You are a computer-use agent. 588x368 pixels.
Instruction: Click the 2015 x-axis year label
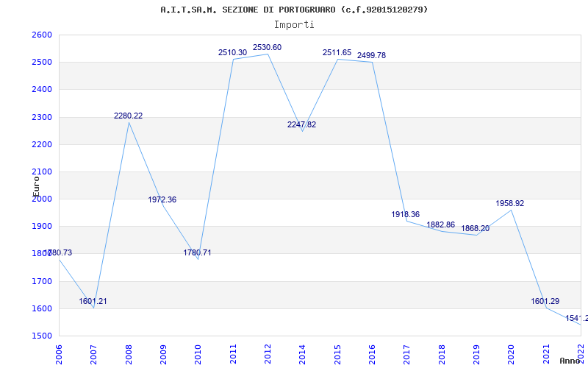point(337,355)
